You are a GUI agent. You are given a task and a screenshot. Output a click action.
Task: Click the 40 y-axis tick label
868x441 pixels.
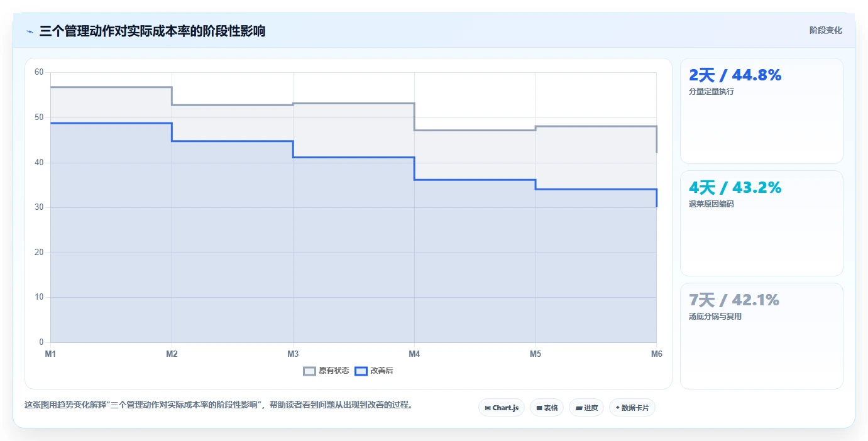[x=39, y=163]
